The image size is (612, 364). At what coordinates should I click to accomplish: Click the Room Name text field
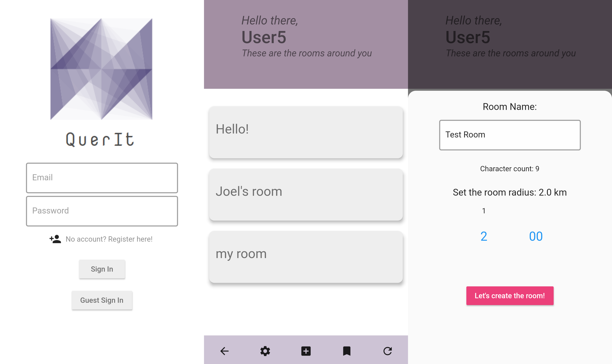coord(510,135)
